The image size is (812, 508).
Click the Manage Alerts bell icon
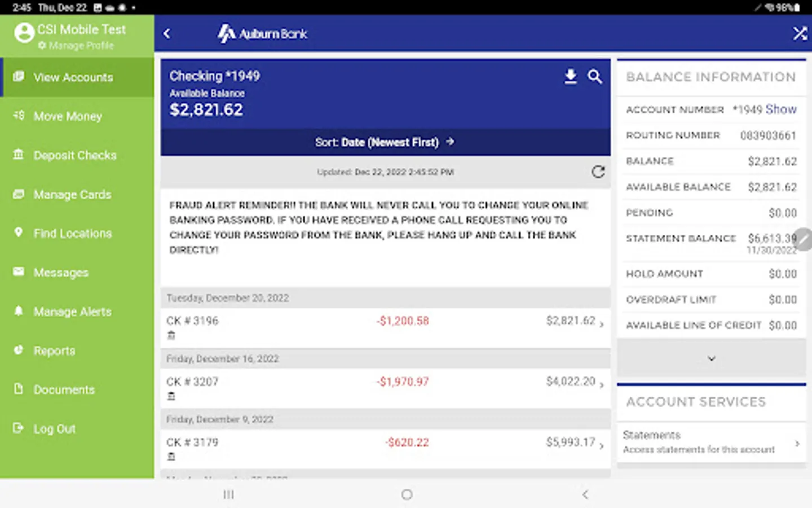coord(19,310)
